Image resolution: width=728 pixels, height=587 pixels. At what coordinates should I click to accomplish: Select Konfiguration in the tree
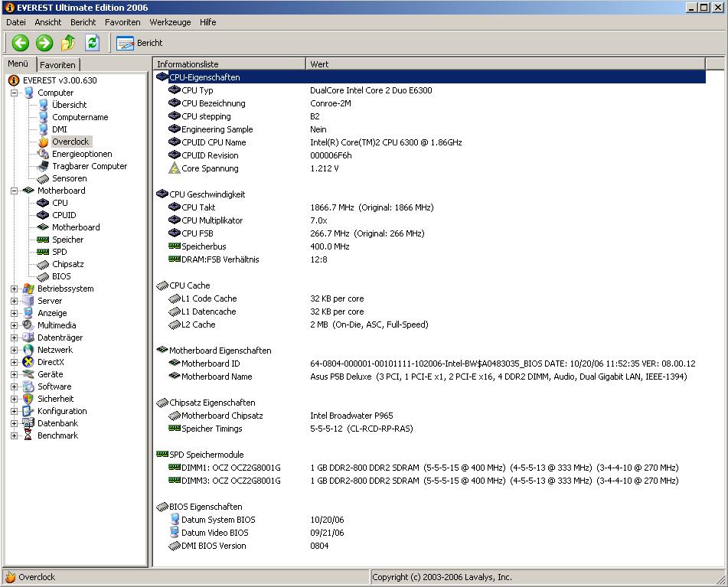click(x=62, y=411)
